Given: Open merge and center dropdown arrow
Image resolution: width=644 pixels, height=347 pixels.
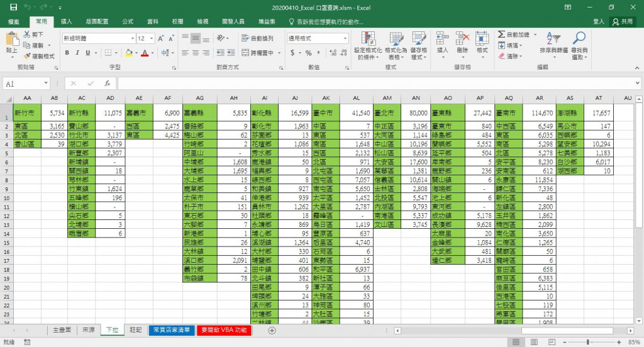Looking at the screenshot, I should click(x=279, y=53).
